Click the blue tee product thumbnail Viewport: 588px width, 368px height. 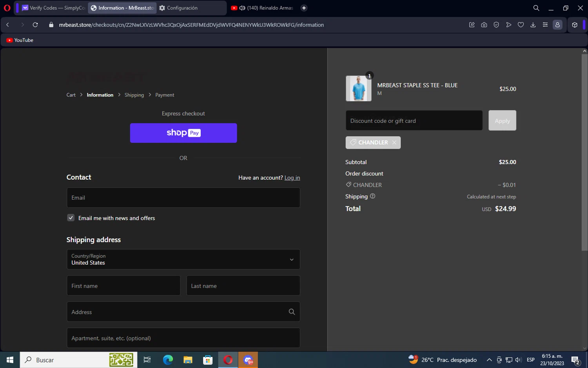coord(359,89)
